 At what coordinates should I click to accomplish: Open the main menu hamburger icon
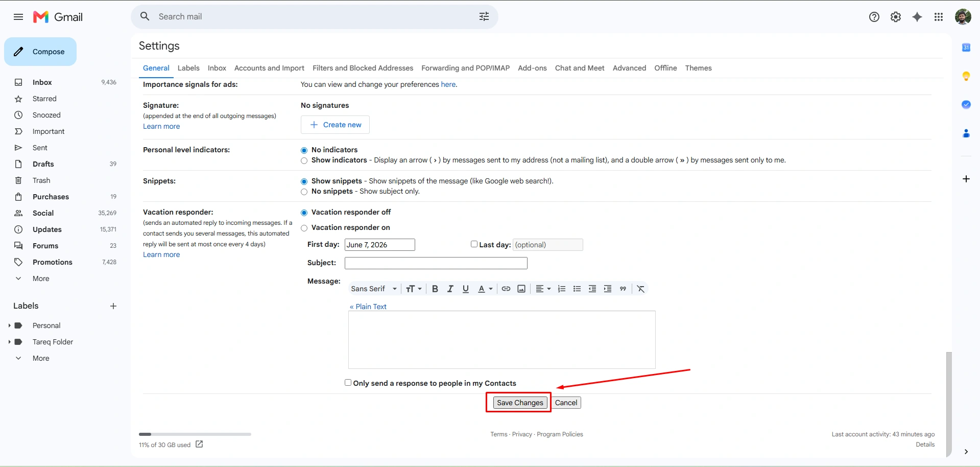[x=18, y=17]
